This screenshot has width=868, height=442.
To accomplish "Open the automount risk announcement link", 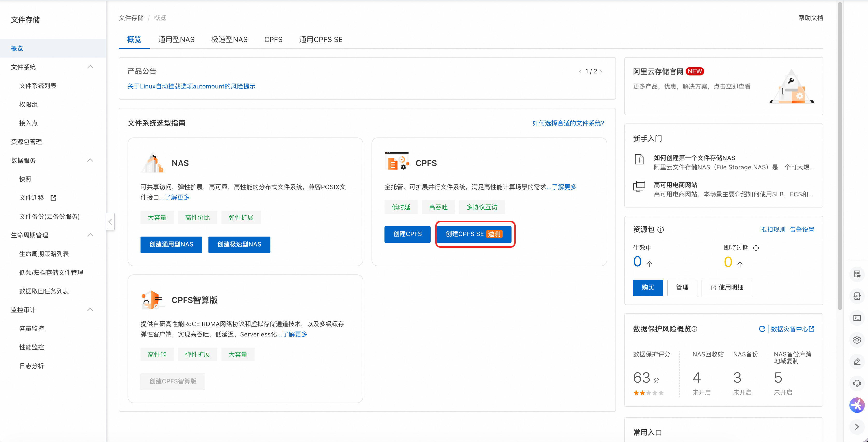I will [191, 86].
